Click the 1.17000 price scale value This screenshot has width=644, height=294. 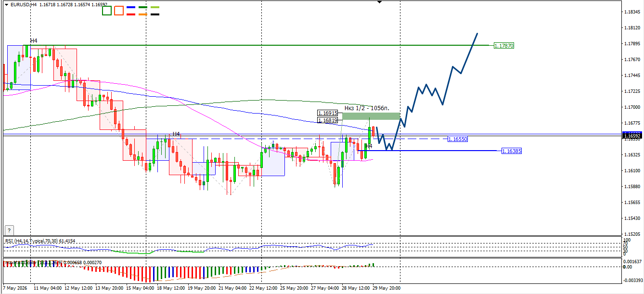(632, 107)
